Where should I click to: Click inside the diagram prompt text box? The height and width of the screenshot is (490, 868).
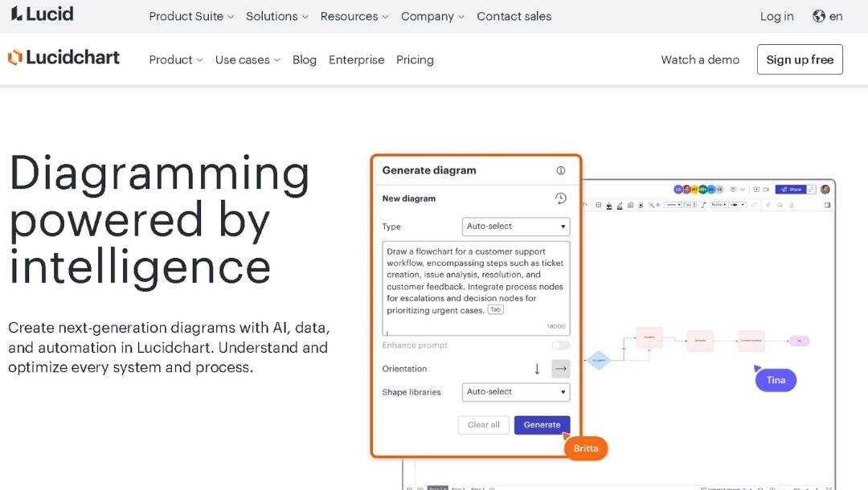coord(476,288)
